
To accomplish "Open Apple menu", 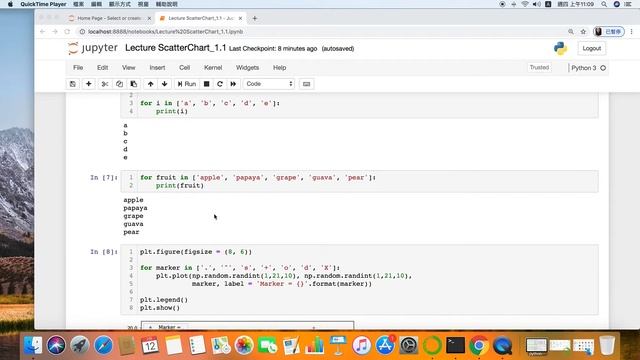I will [10, 4].
